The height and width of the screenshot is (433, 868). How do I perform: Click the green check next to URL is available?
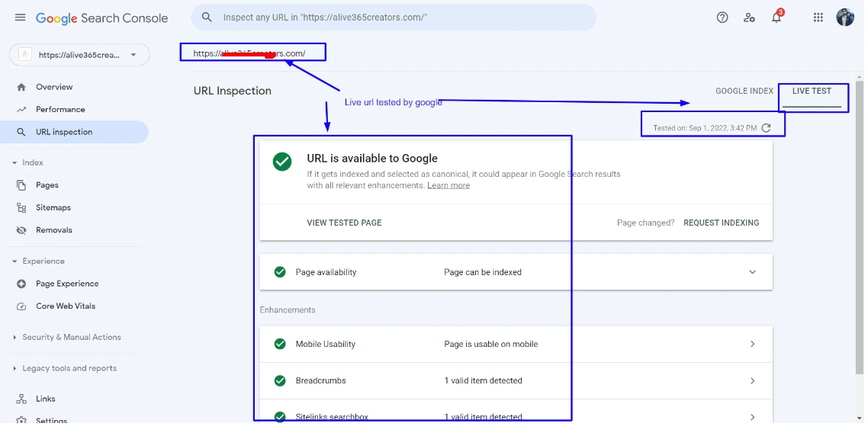coord(282,162)
